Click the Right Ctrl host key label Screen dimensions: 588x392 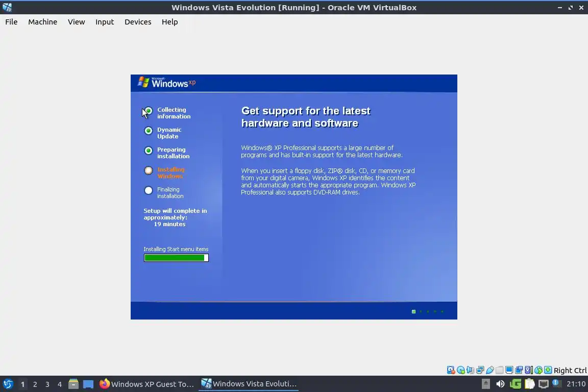pyautogui.click(x=570, y=371)
